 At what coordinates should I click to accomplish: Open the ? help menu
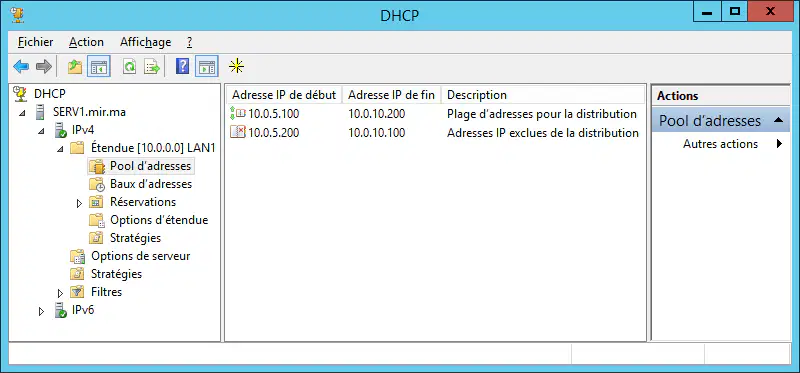[189, 42]
